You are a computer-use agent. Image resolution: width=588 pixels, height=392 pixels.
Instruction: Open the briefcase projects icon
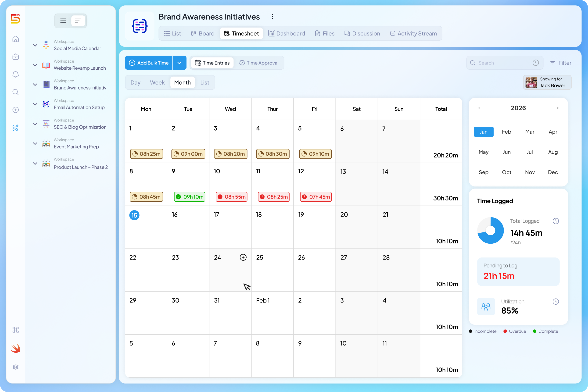pos(15,57)
